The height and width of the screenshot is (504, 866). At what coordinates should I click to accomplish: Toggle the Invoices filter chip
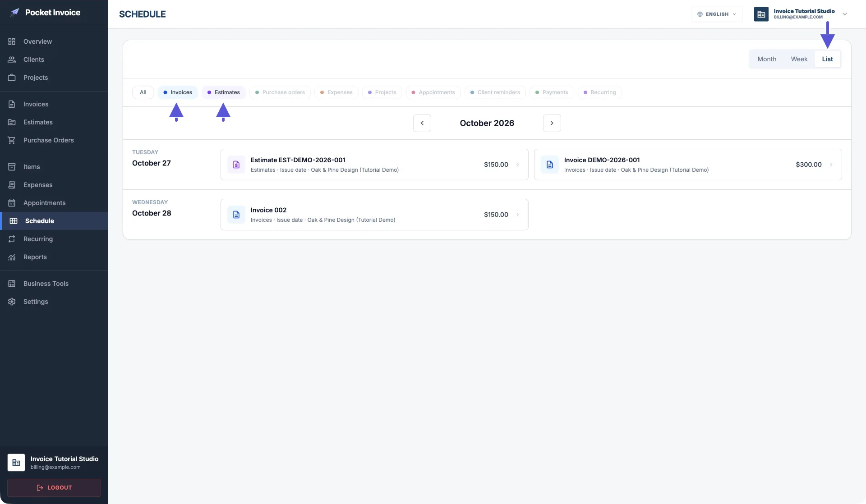(x=178, y=92)
